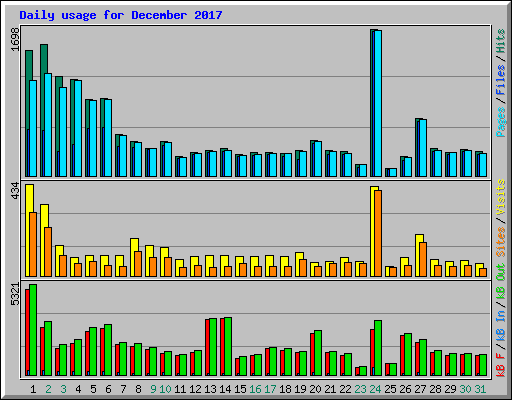Click the green kB Out bar for day 14
Viewport: 512px width, 400px height.
[x=228, y=347]
